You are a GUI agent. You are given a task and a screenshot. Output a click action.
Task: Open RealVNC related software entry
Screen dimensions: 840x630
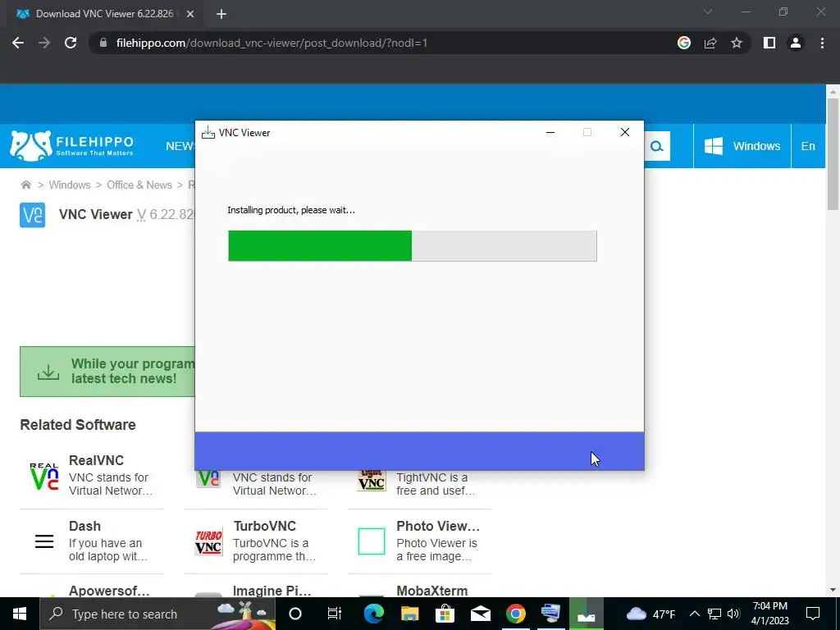coord(92,476)
